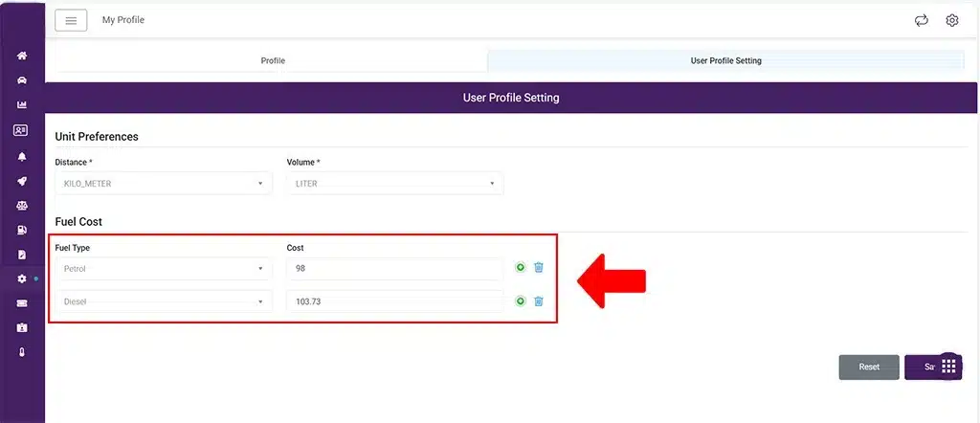980x423 pixels.
Task: Edit the Diesel cost field showing 103.73
Action: click(x=395, y=301)
